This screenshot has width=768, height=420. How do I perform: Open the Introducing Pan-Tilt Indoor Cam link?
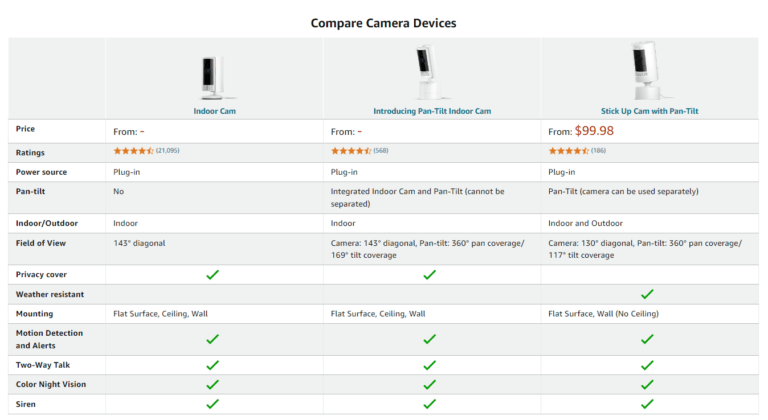(430, 111)
